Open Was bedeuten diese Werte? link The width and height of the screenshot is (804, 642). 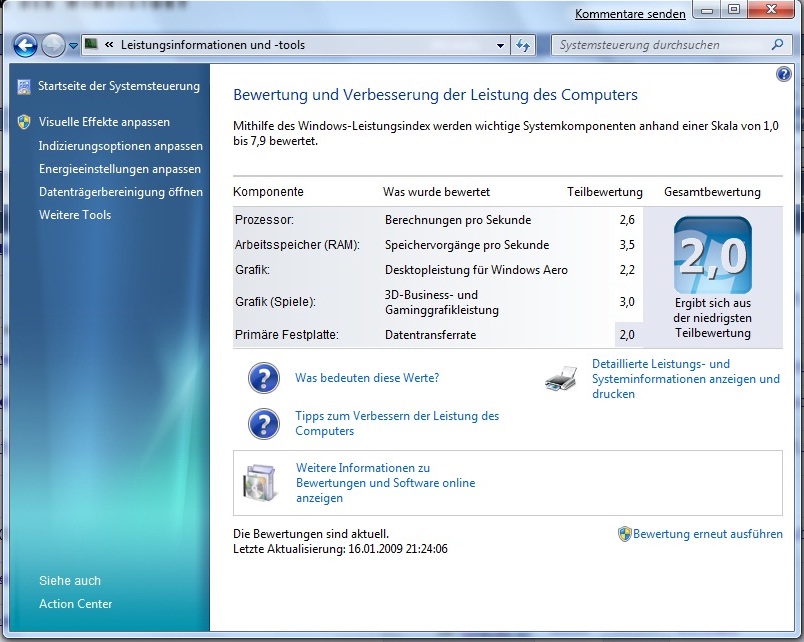[367, 378]
